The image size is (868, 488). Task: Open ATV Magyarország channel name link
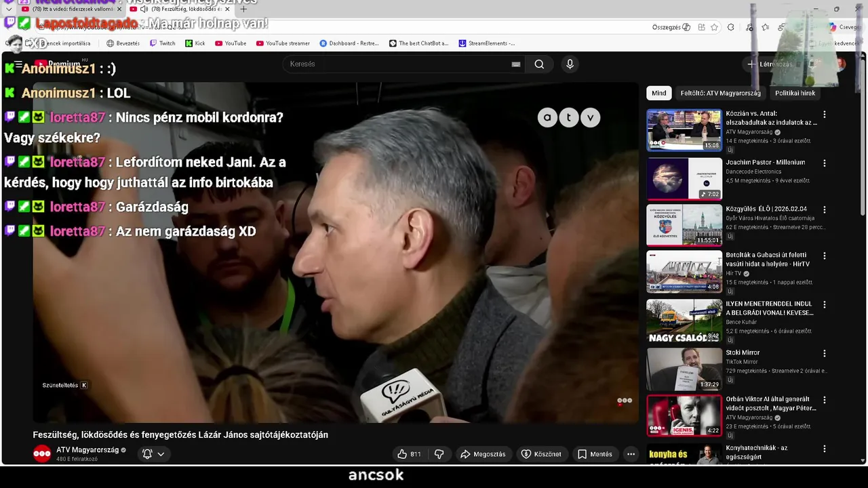[x=87, y=450]
